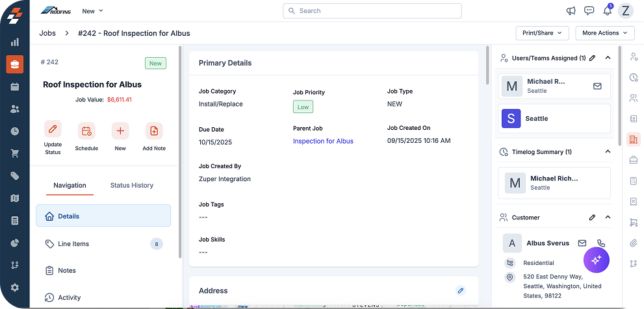Click the New plus icon in job actions

point(120,130)
